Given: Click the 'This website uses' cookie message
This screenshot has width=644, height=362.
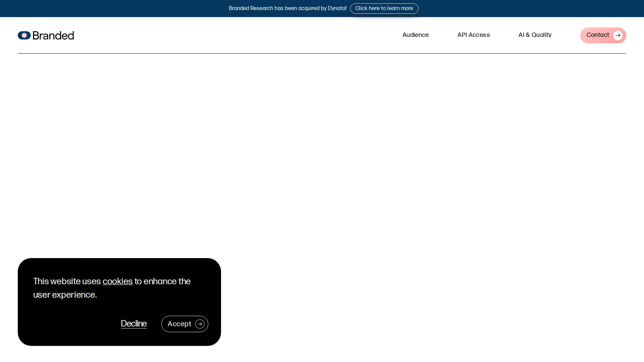Looking at the screenshot, I should pyautogui.click(x=67, y=281).
